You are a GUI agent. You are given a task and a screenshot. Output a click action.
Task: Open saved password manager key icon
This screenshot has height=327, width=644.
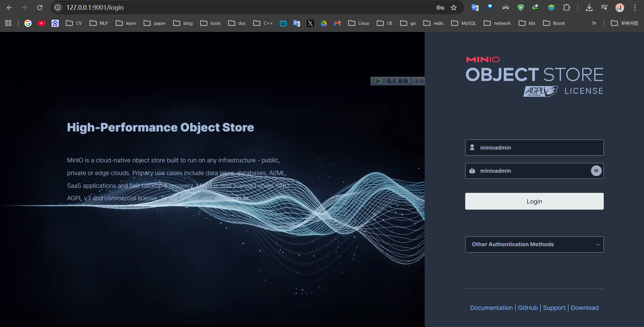point(440,7)
